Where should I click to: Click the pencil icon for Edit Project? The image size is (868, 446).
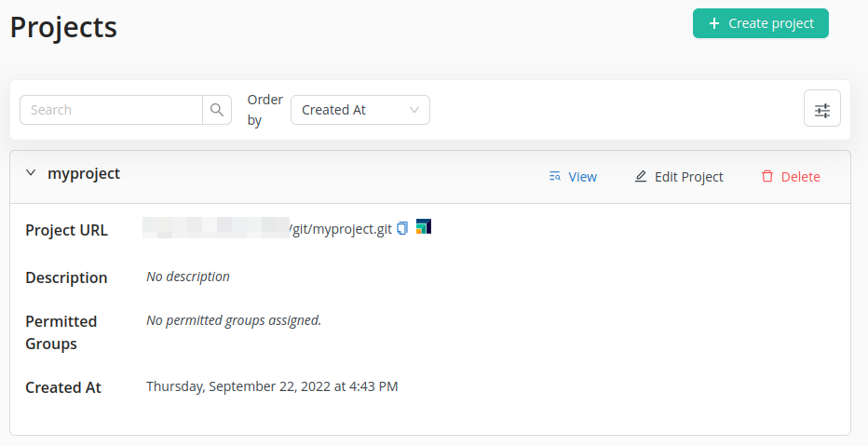pos(641,177)
